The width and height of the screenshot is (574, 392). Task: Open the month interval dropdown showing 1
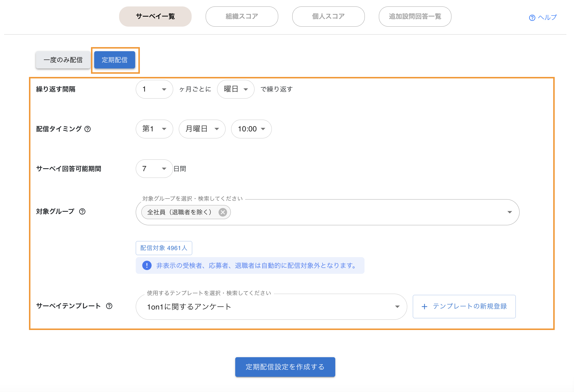(154, 89)
